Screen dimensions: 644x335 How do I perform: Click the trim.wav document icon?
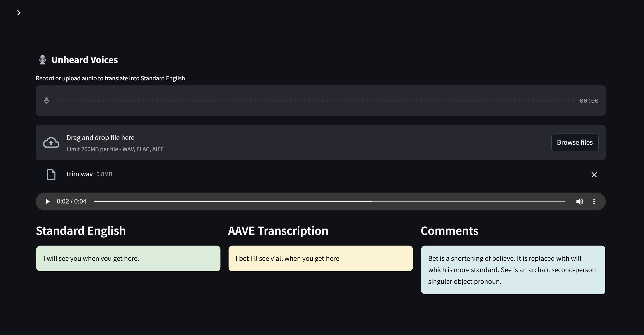pos(51,174)
